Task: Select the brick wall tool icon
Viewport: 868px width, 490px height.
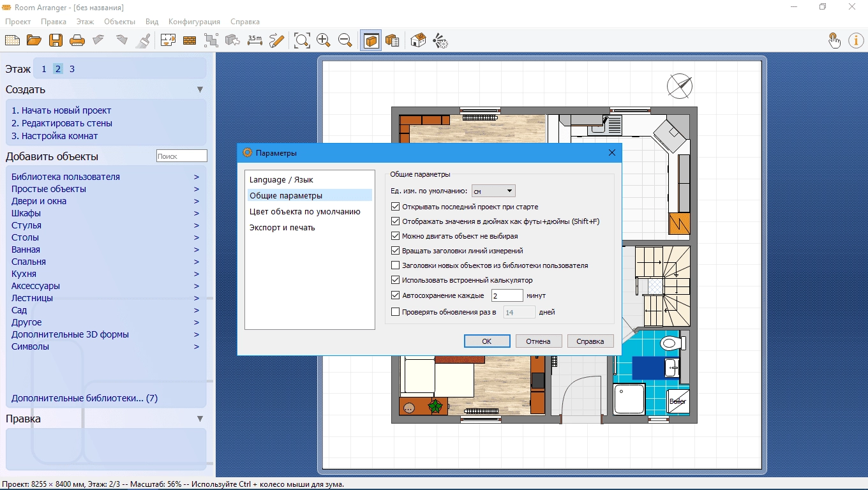Action: (190, 40)
